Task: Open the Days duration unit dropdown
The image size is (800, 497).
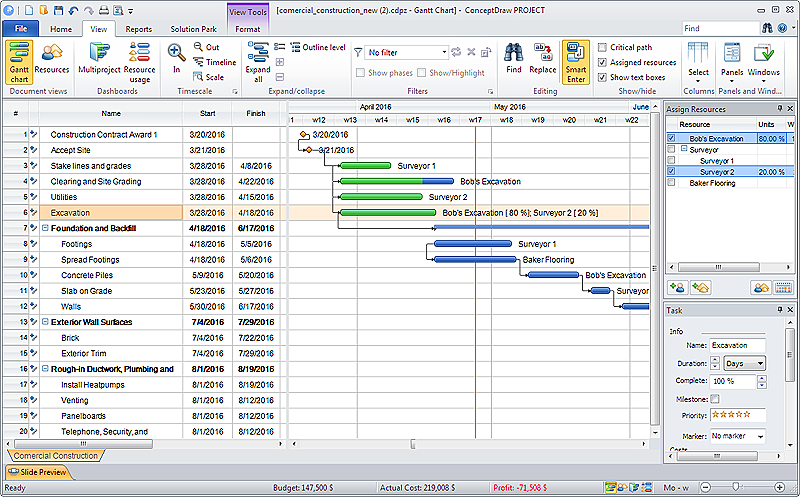Action: [x=745, y=363]
